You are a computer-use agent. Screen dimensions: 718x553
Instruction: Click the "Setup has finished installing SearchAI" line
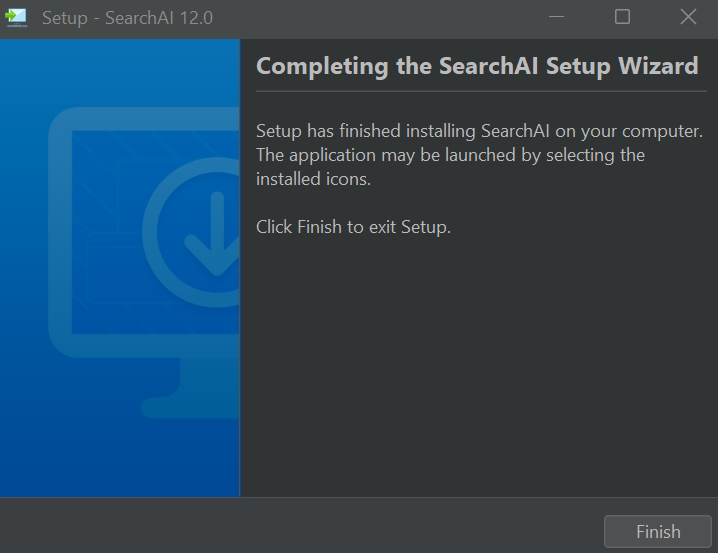(479, 131)
